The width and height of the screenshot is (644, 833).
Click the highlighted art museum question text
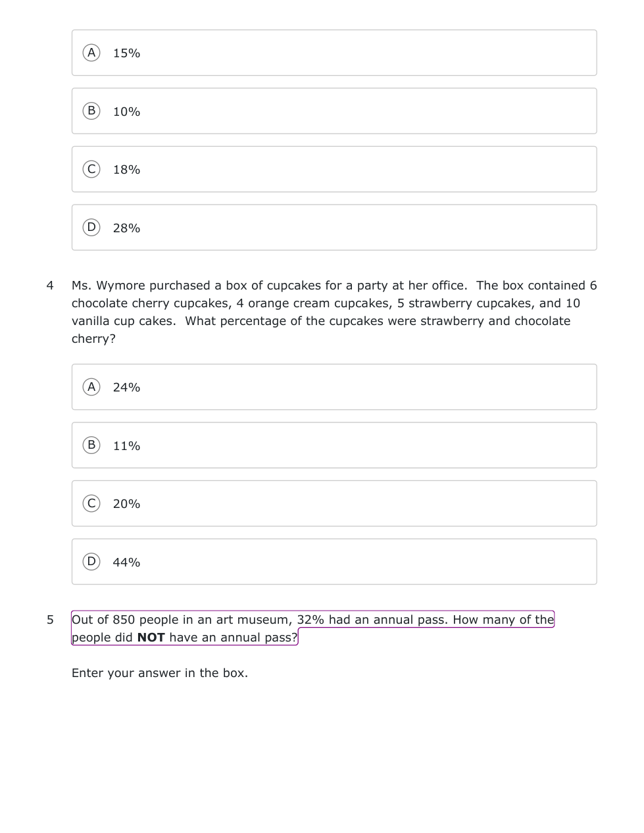(312, 620)
